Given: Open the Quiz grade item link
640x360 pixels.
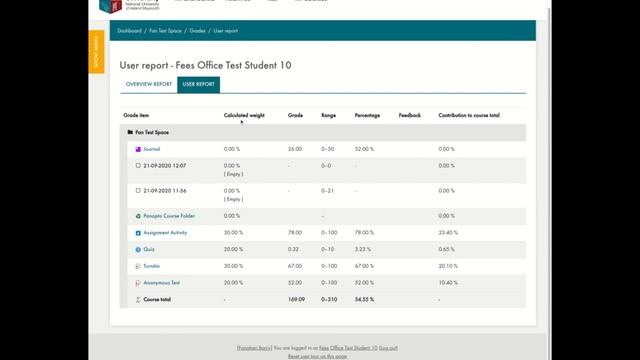Looking at the screenshot, I should (x=149, y=249).
